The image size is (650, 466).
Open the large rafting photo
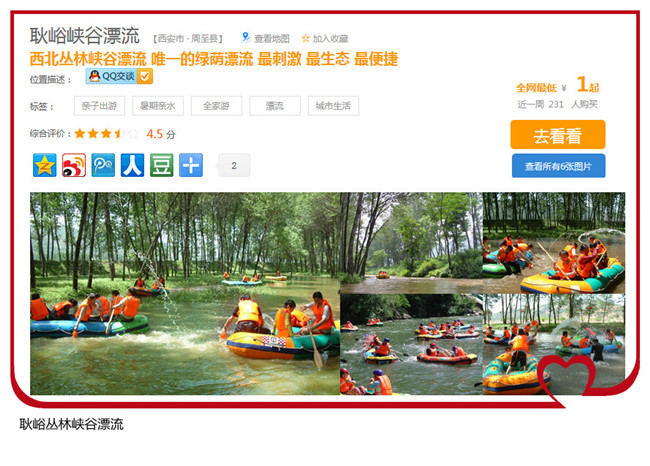pos(185,294)
